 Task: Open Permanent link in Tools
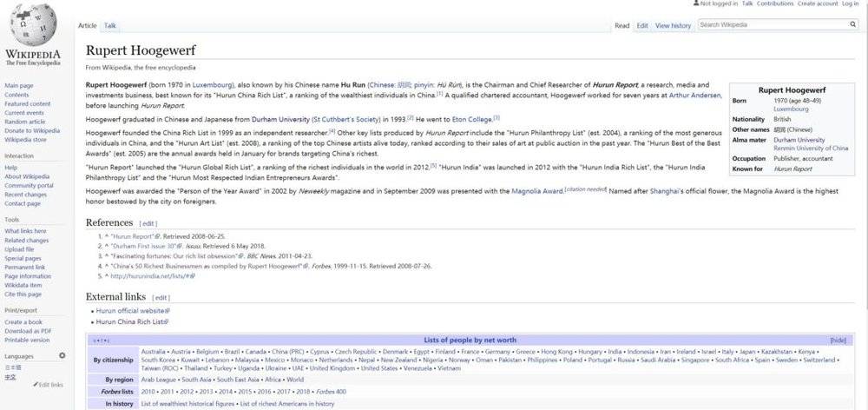coord(25,267)
